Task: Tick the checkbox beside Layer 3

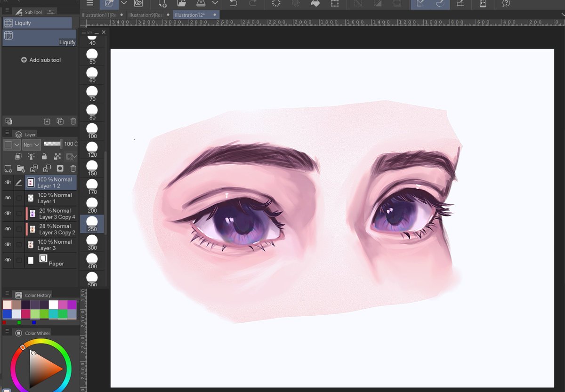Action: [19, 245]
